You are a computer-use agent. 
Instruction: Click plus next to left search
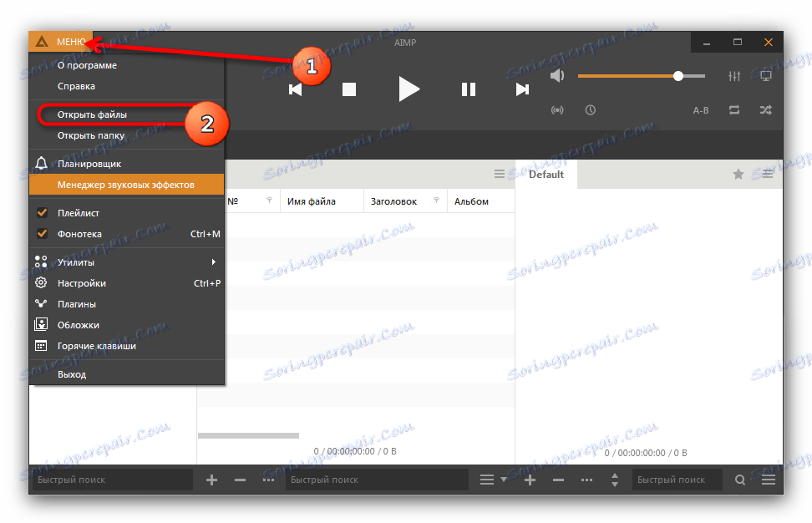(211, 480)
